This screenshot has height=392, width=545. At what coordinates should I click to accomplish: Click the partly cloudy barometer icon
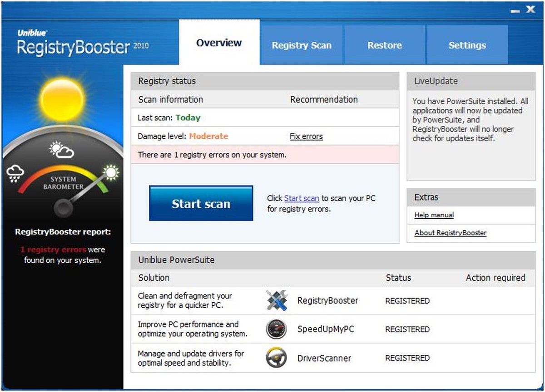(62, 149)
